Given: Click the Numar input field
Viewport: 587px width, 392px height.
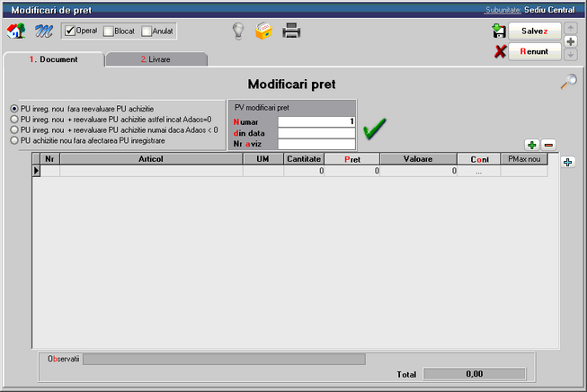Looking at the screenshot, I should click(x=316, y=121).
